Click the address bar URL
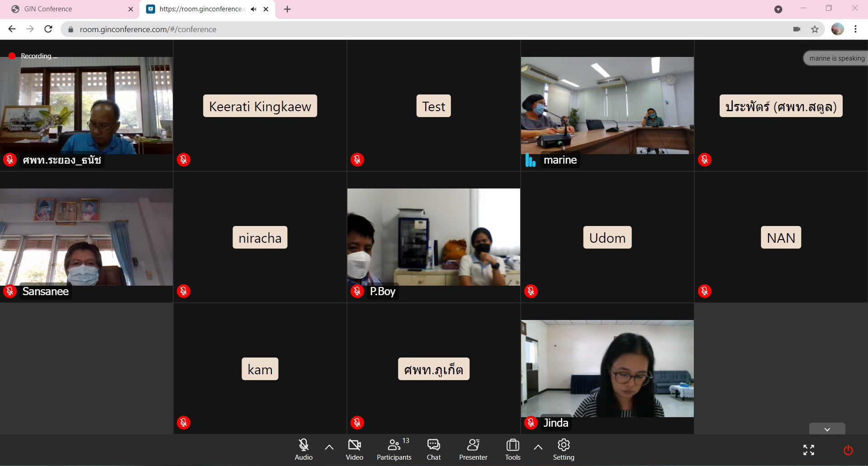 [x=148, y=29]
